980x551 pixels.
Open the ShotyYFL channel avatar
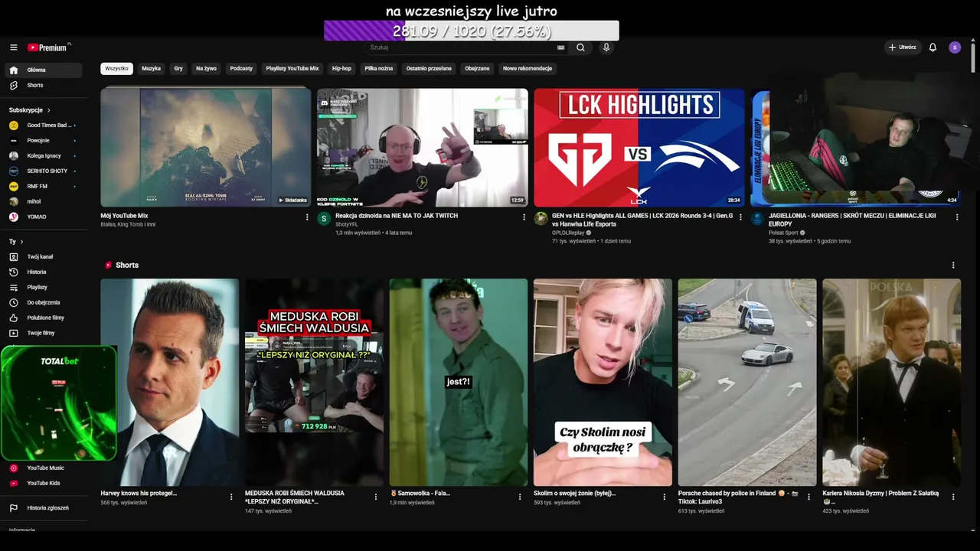click(x=324, y=218)
